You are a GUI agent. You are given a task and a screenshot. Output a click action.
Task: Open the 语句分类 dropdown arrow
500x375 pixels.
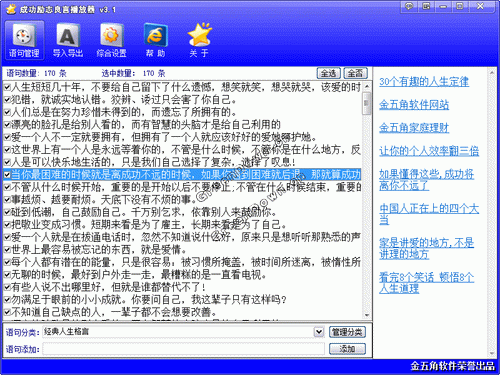coord(319,332)
